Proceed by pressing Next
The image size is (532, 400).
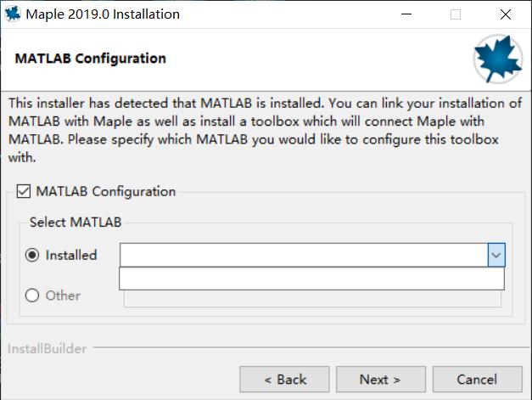pyautogui.click(x=380, y=379)
